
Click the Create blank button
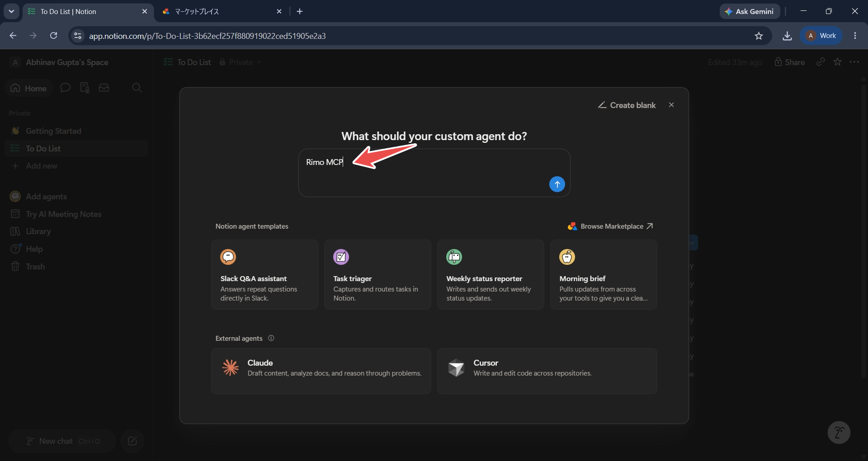[x=627, y=105]
